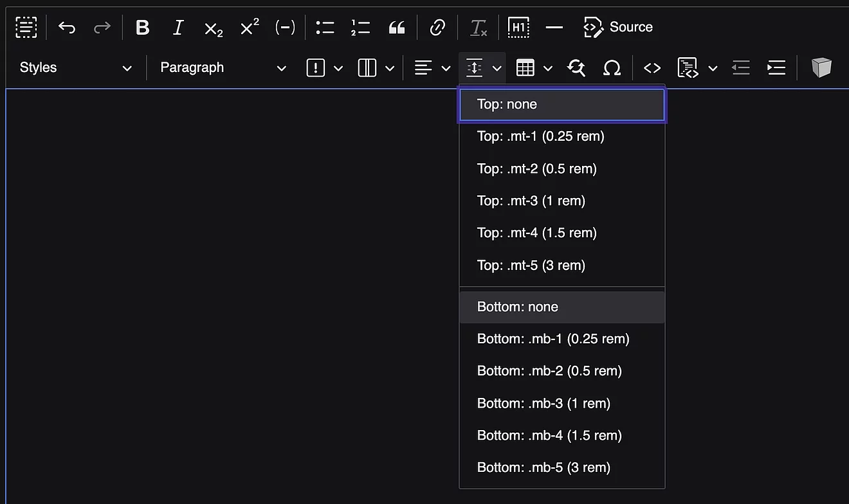Open the Styles dropdown

click(x=76, y=68)
